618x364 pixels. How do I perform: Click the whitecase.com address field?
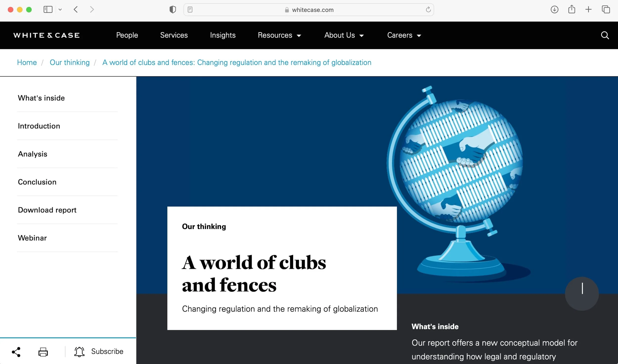[x=312, y=10]
